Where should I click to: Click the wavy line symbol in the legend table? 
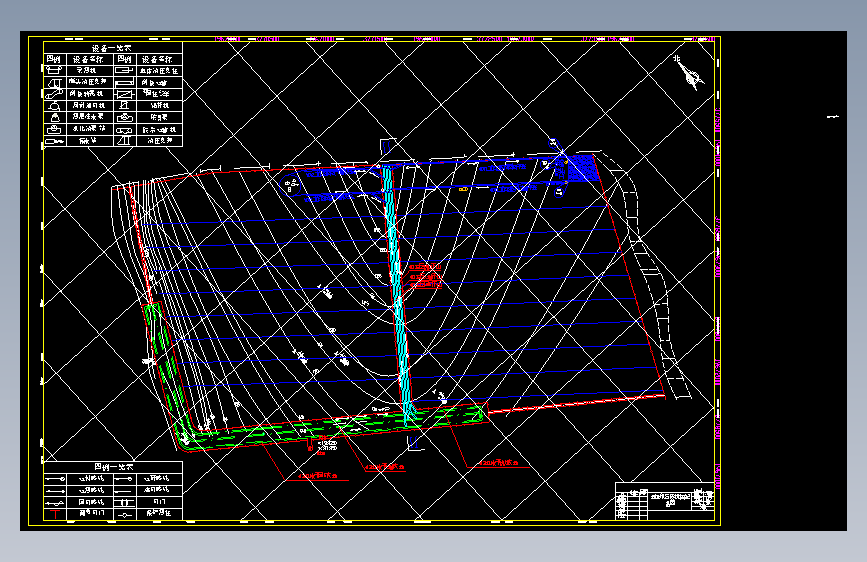pyautogui.click(x=55, y=503)
